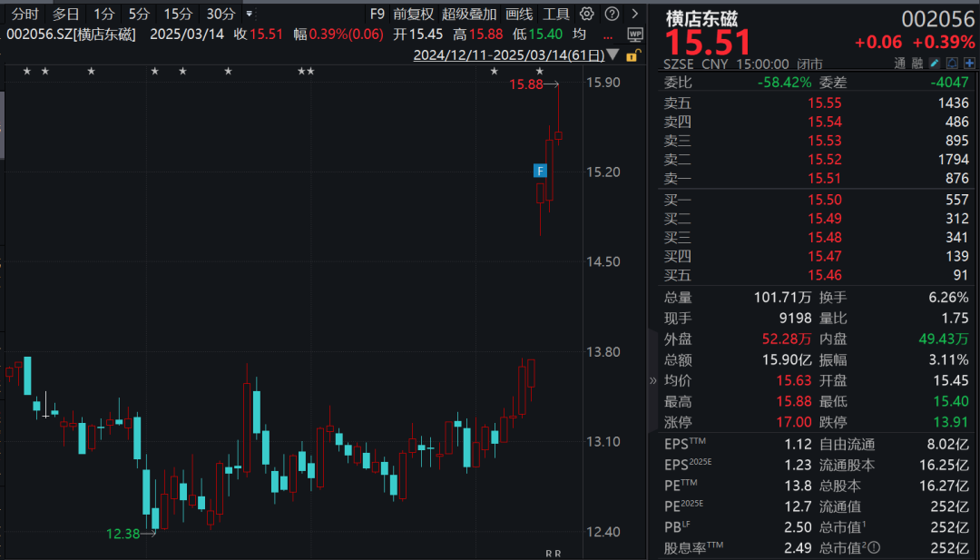Viewport: 980px width, 560px height.
Task: Open the help question mark icon
Action: coord(612,14)
